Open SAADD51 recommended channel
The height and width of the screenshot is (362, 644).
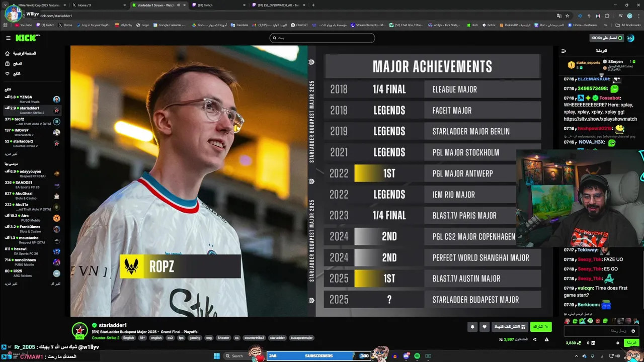pos(32,185)
